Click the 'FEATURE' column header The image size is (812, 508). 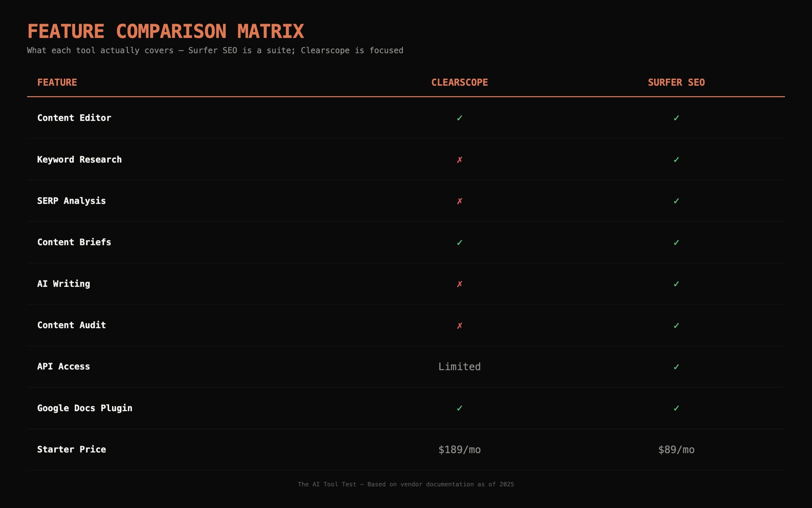(x=57, y=82)
